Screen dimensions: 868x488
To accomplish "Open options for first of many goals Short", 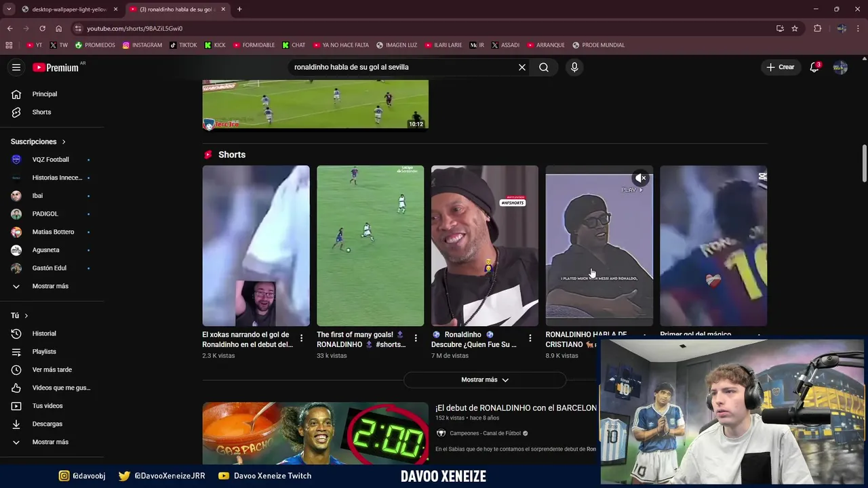I will pyautogui.click(x=416, y=338).
